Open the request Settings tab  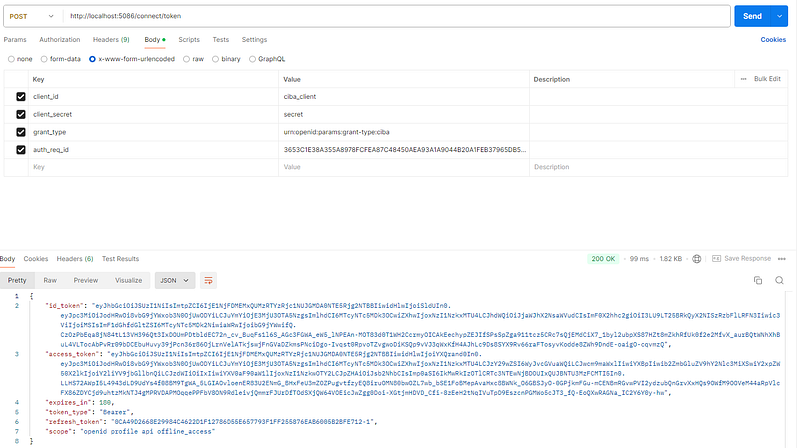coord(254,40)
